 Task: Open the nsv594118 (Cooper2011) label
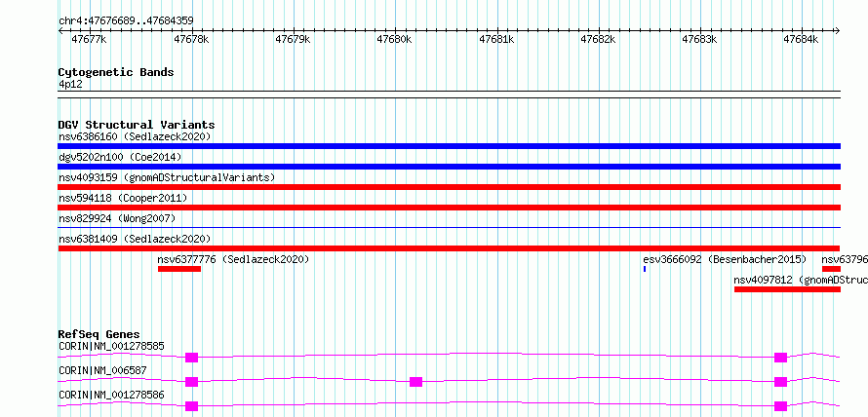(x=123, y=198)
